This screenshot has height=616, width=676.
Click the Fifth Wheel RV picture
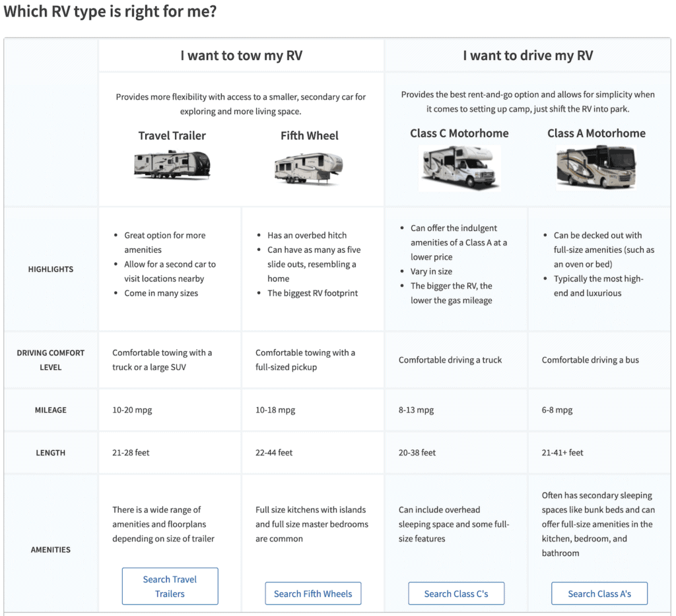(309, 168)
